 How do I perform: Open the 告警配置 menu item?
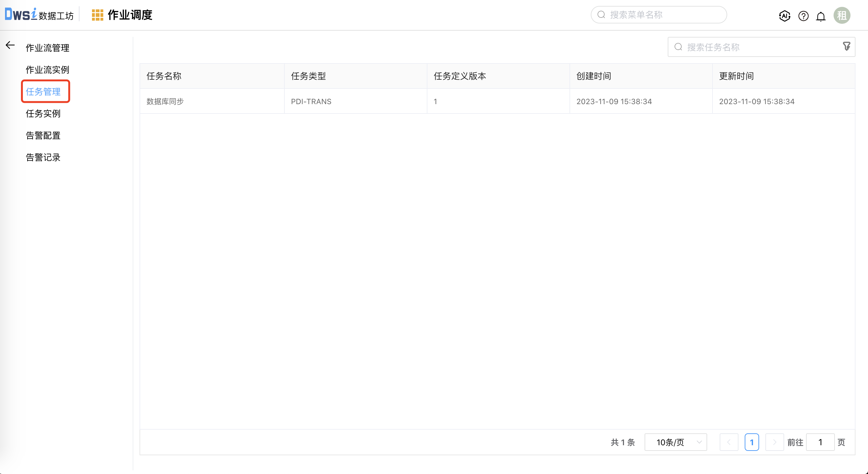point(43,135)
